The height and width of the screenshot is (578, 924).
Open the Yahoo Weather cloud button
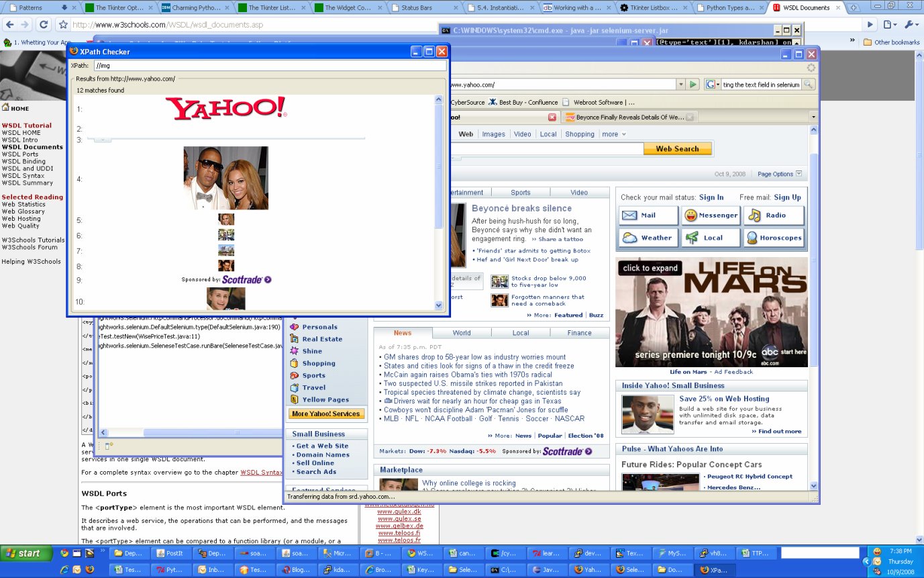(648, 238)
